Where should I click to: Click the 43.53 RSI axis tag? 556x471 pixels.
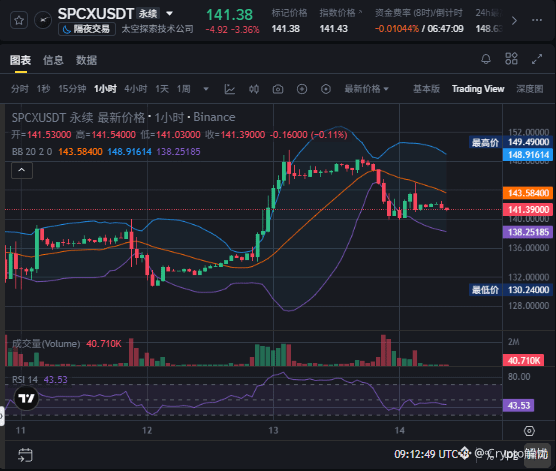pos(518,405)
